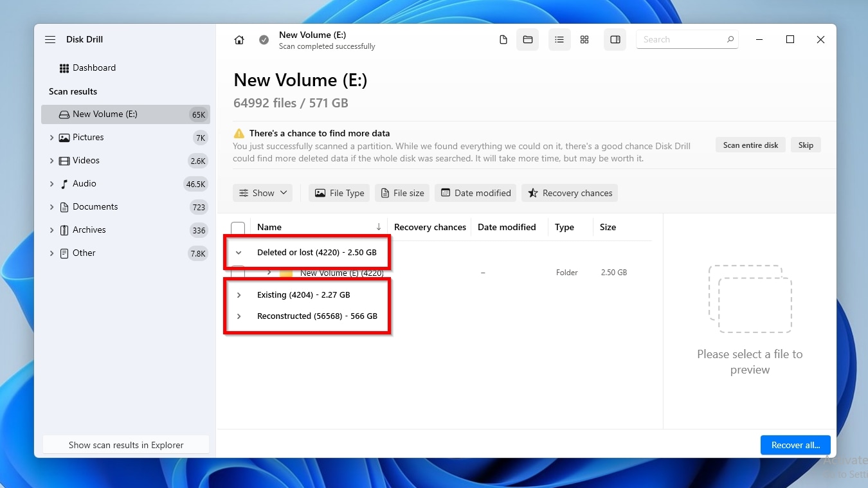Click the scan completed checkmark status icon
This screenshot has width=868, height=488.
click(x=264, y=40)
